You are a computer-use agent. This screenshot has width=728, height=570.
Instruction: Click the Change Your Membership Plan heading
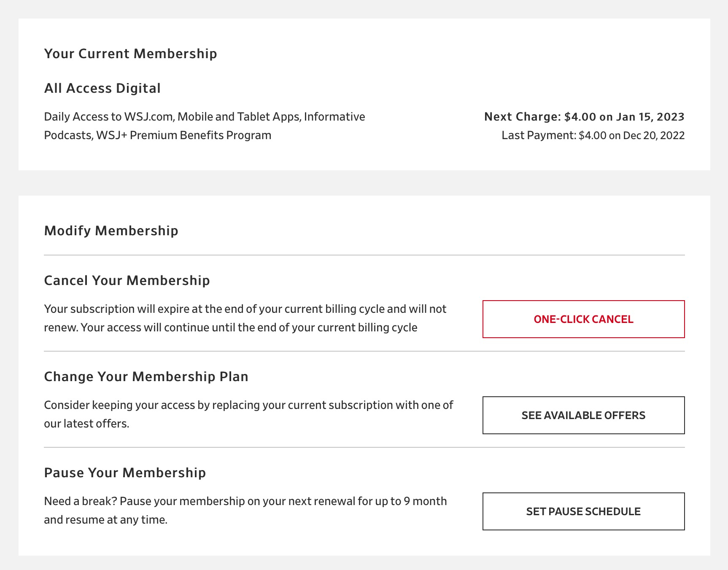pos(146,376)
